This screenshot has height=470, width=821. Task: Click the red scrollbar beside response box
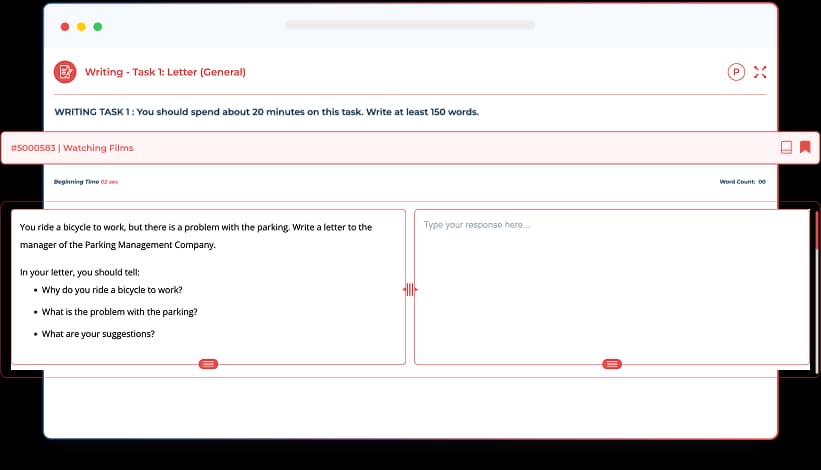click(817, 230)
